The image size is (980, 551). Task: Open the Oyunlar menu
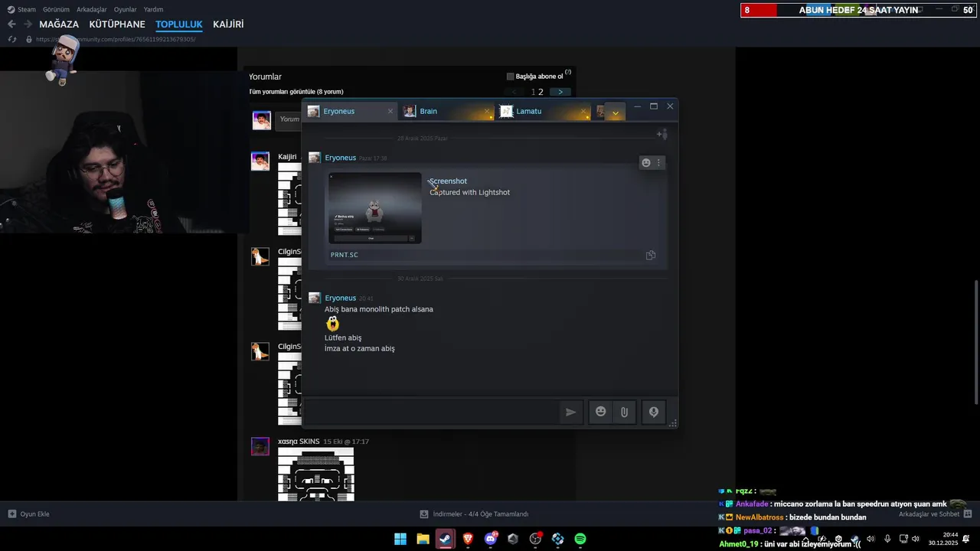click(x=126, y=9)
